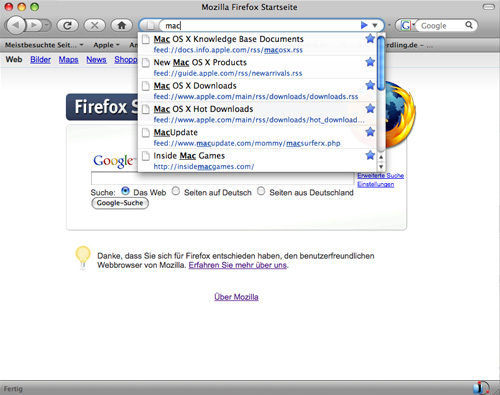This screenshot has width=500, height=395.
Task: Select the Das Web radio button
Action: pos(125,191)
